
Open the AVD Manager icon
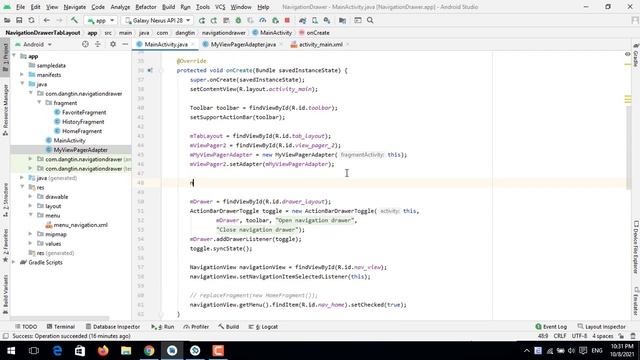[315, 20]
